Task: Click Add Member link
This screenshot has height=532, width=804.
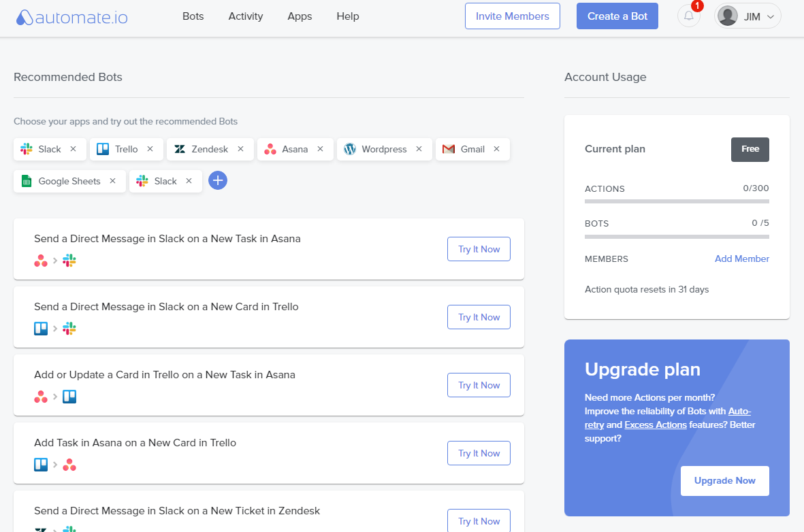Action: (x=742, y=259)
